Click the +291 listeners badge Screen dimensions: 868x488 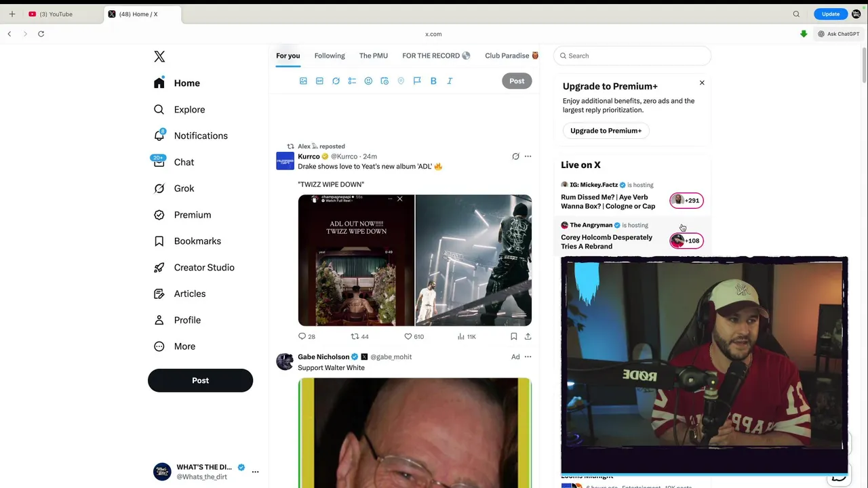686,200
